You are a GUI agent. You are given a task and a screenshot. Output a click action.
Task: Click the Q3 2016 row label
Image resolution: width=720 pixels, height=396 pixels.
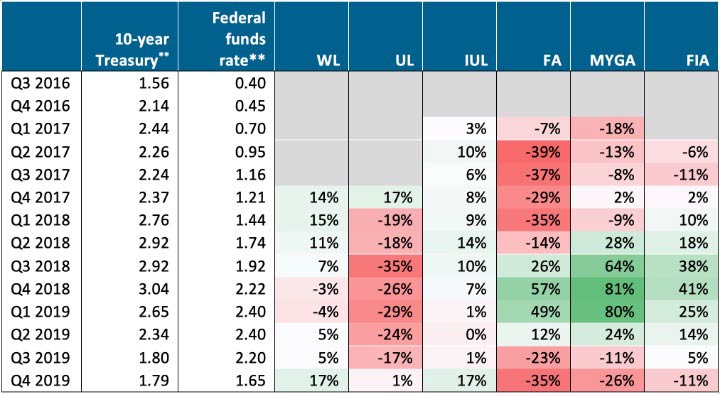(x=41, y=83)
